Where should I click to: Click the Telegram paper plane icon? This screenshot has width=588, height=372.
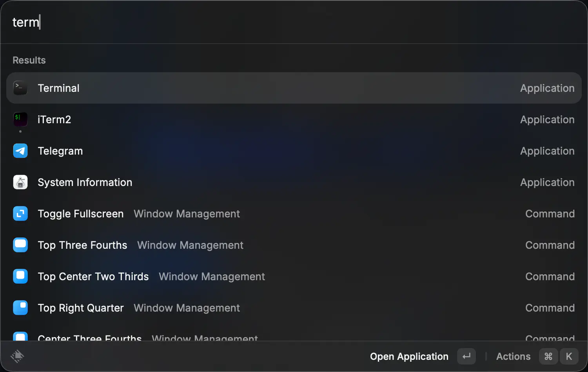20,151
